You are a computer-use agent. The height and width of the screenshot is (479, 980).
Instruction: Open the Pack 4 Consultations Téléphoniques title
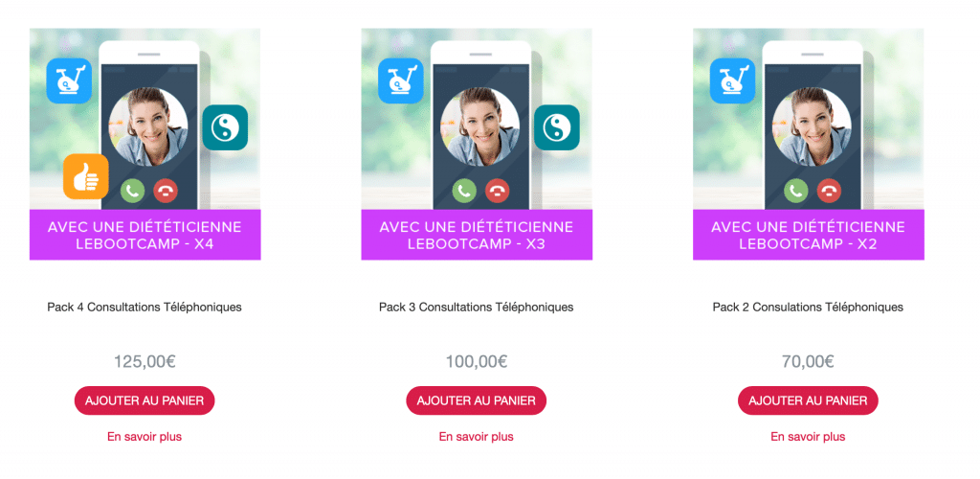click(145, 307)
